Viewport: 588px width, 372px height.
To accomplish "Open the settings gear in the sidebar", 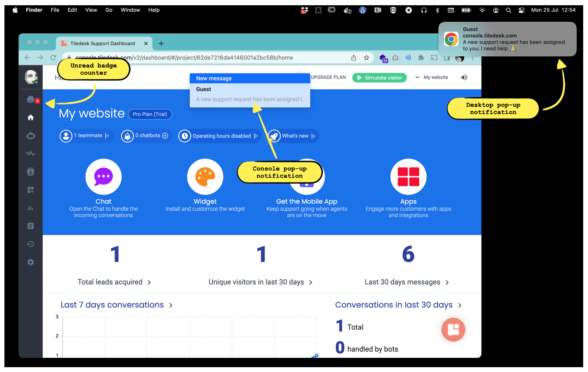I will tap(31, 262).
